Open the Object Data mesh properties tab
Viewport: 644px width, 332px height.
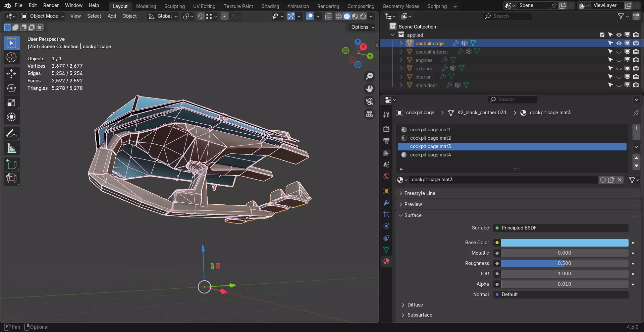pos(386,250)
